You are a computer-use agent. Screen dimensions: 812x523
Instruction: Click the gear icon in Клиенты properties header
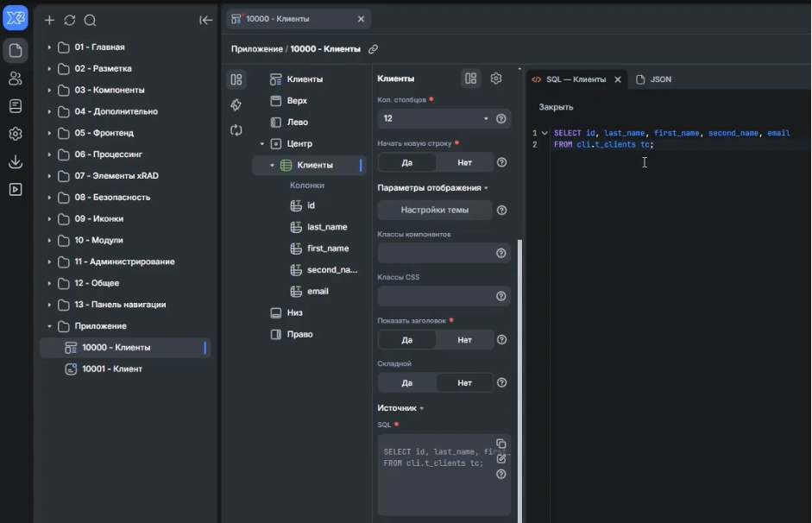click(496, 79)
